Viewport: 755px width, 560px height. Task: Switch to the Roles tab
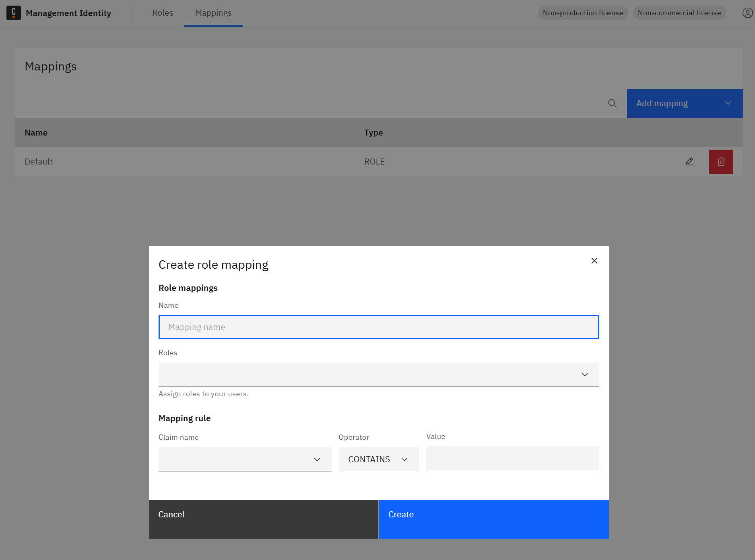(163, 12)
